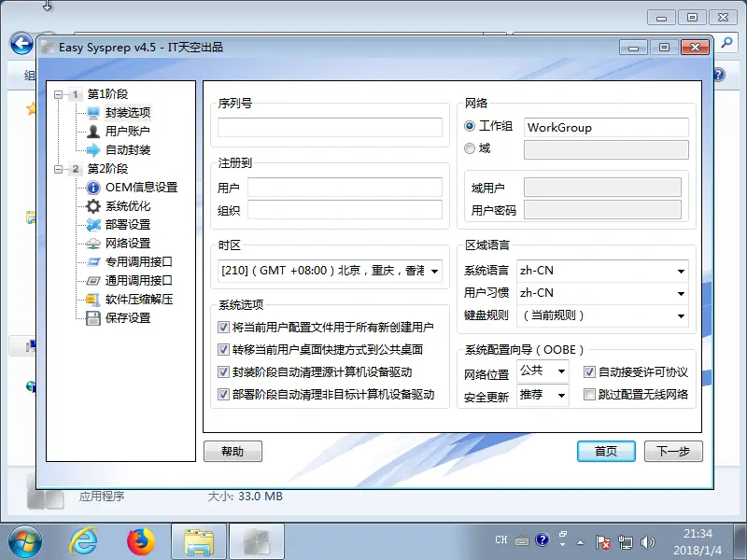The height and width of the screenshot is (560, 747).
Task: Click the 组织 input field
Action: pyautogui.click(x=345, y=210)
